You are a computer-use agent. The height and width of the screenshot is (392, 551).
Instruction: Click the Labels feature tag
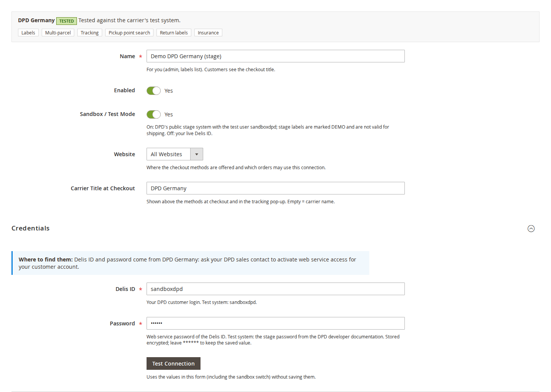point(28,33)
